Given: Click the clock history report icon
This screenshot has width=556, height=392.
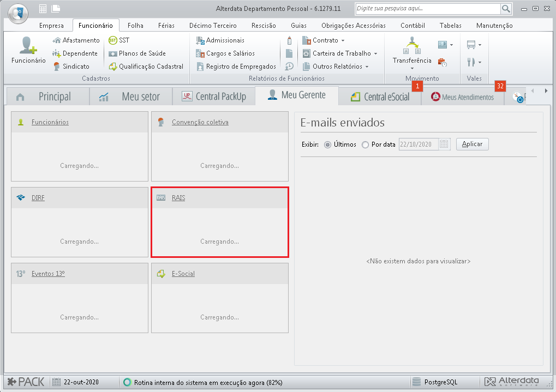Looking at the screenshot, I should click(x=289, y=67).
